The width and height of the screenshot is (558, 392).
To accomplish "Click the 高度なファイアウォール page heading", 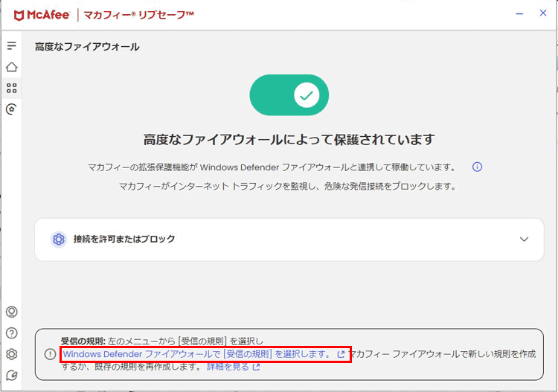I will click(x=87, y=47).
